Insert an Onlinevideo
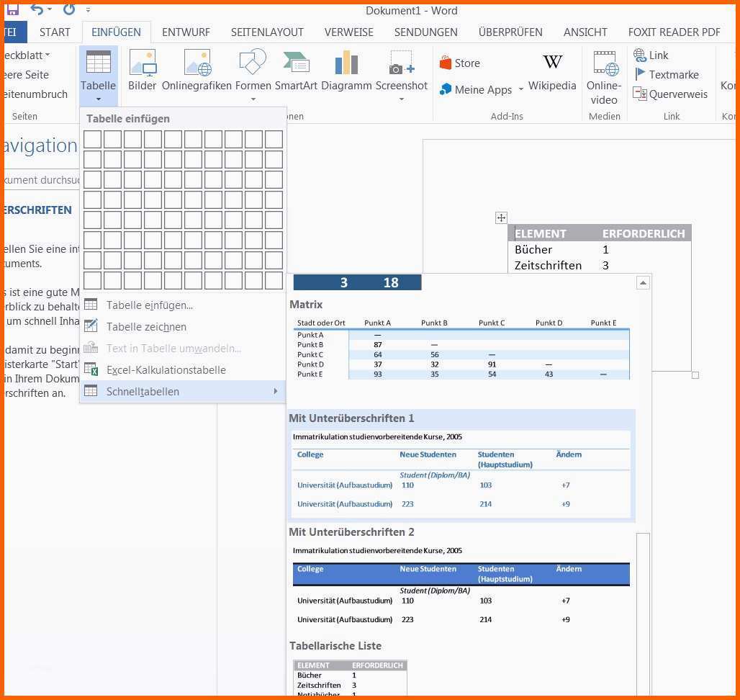 pyautogui.click(x=603, y=63)
